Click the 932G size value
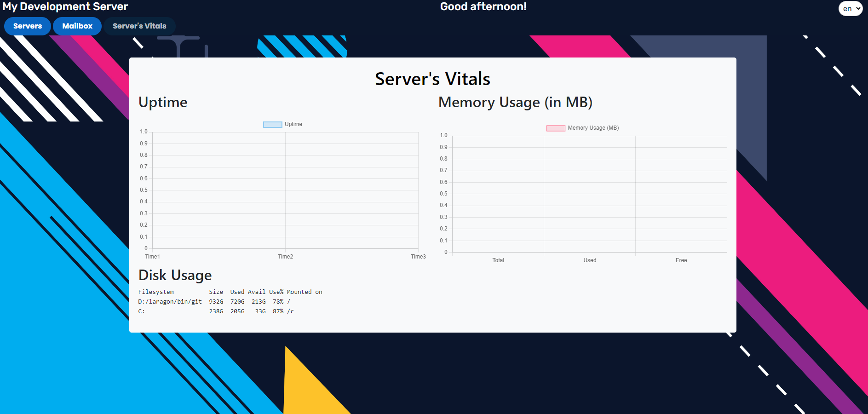 click(216, 302)
